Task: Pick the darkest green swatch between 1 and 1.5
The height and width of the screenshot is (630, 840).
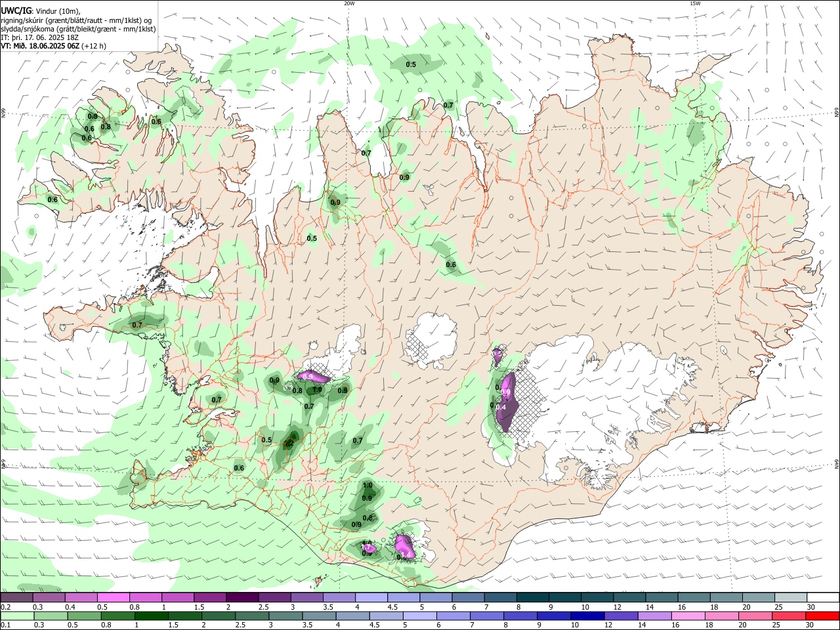Action: (150, 616)
